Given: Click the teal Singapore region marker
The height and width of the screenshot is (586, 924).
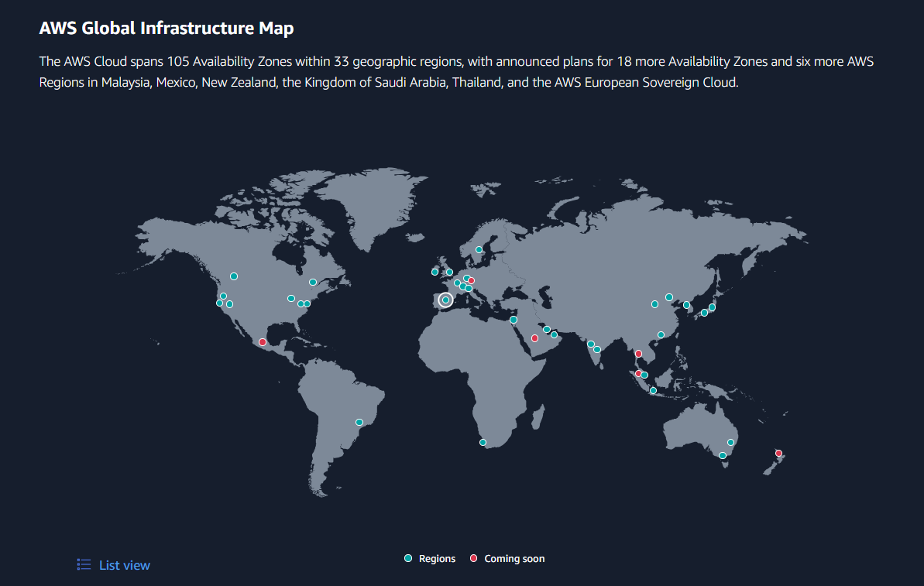Looking at the screenshot, I should 644,375.
